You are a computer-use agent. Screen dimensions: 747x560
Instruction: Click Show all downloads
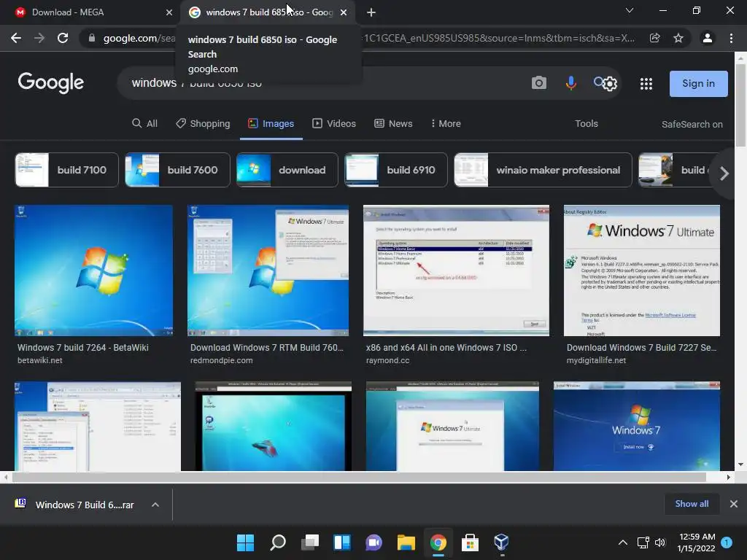[x=692, y=504]
